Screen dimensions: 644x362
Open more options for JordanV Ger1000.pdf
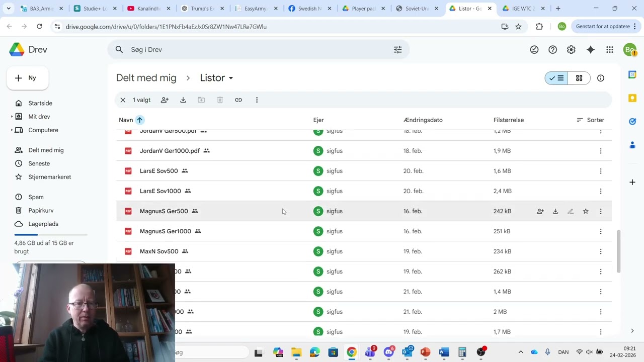tap(601, 151)
